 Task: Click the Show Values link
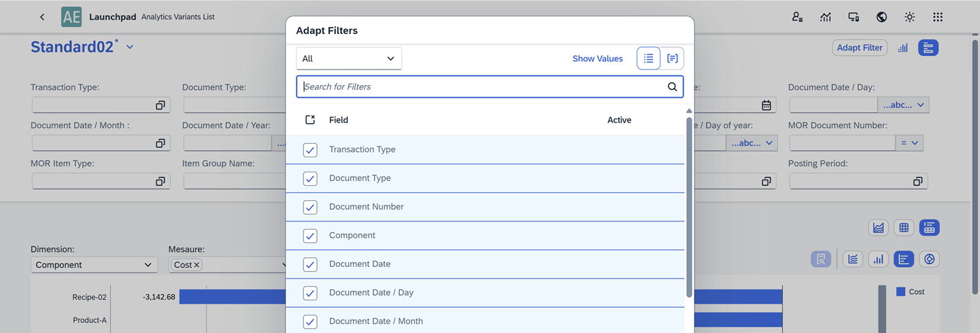point(598,59)
